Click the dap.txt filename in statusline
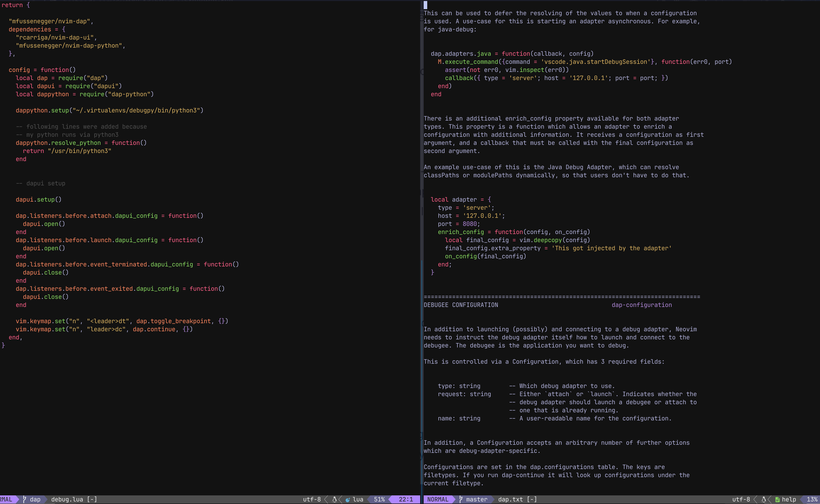 [x=510, y=499]
